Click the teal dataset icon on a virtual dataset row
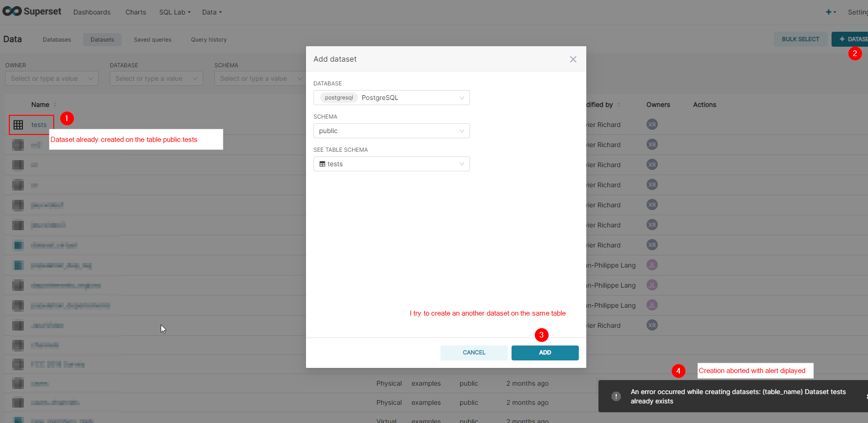868x423 pixels. coord(18,245)
